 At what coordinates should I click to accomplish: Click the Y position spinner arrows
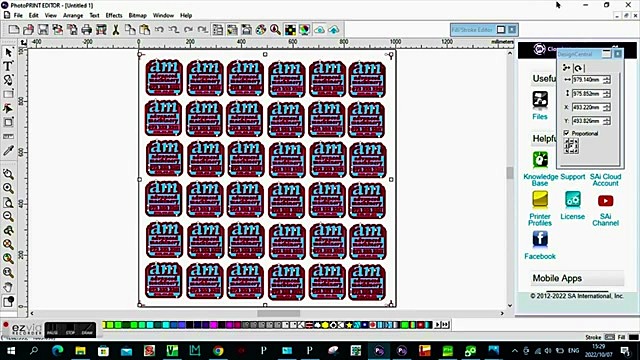(x=607, y=121)
